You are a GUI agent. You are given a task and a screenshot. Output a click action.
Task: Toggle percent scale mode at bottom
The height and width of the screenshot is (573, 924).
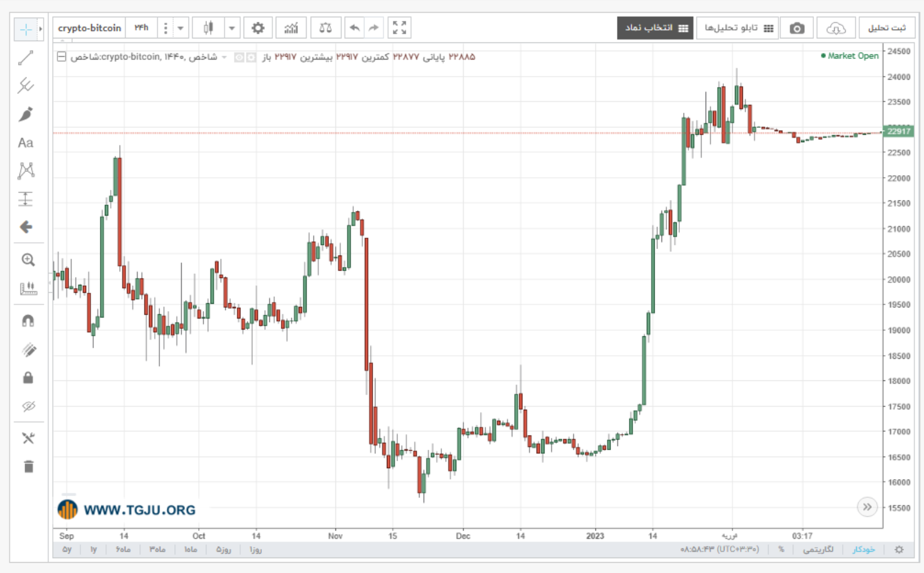781,550
